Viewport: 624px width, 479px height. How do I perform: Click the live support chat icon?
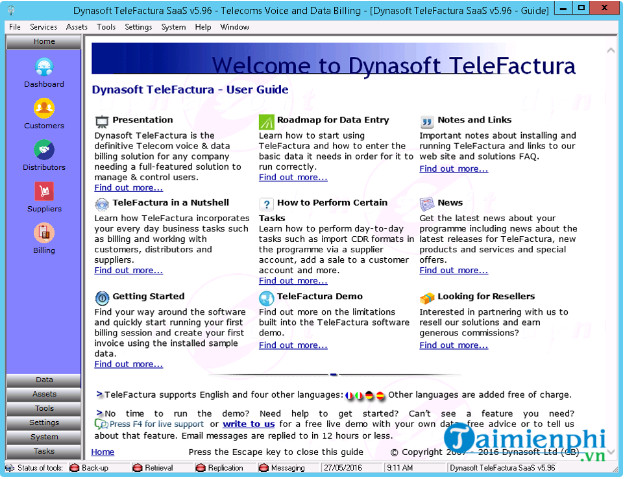(x=100, y=424)
